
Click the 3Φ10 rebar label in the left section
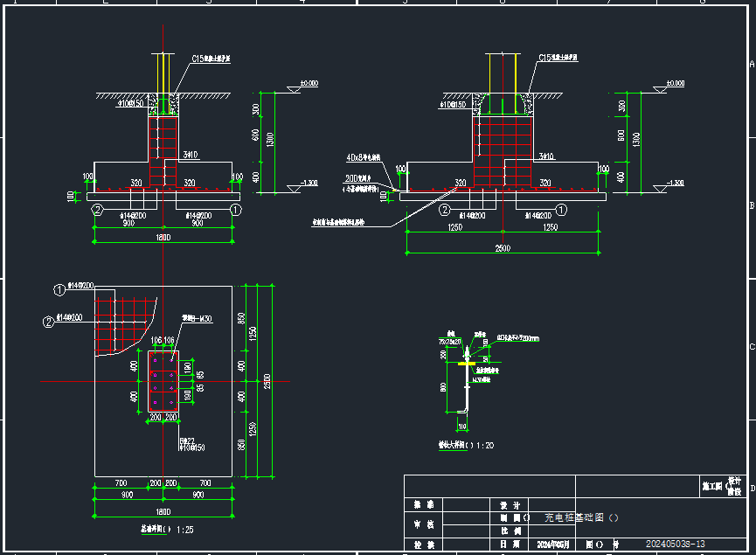[x=191, y=155]
